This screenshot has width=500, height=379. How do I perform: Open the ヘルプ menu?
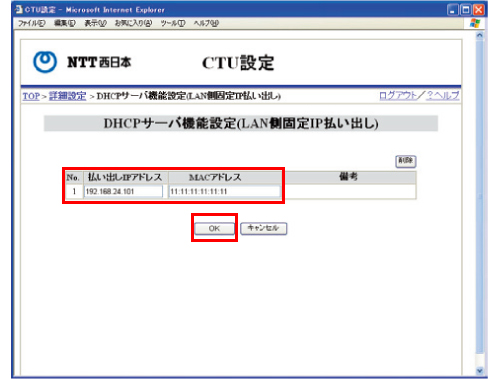pyautogui.click(x=206, y=23)
